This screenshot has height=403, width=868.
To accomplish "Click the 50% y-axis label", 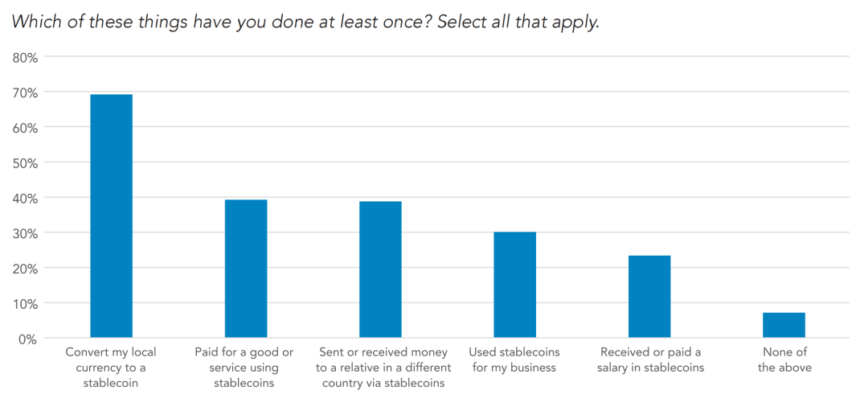I will (24, 163).
